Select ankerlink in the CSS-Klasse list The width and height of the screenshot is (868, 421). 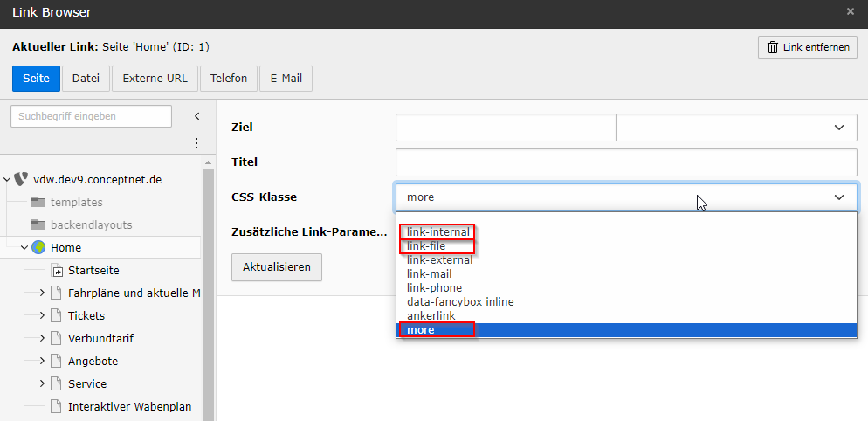[431, 316]
